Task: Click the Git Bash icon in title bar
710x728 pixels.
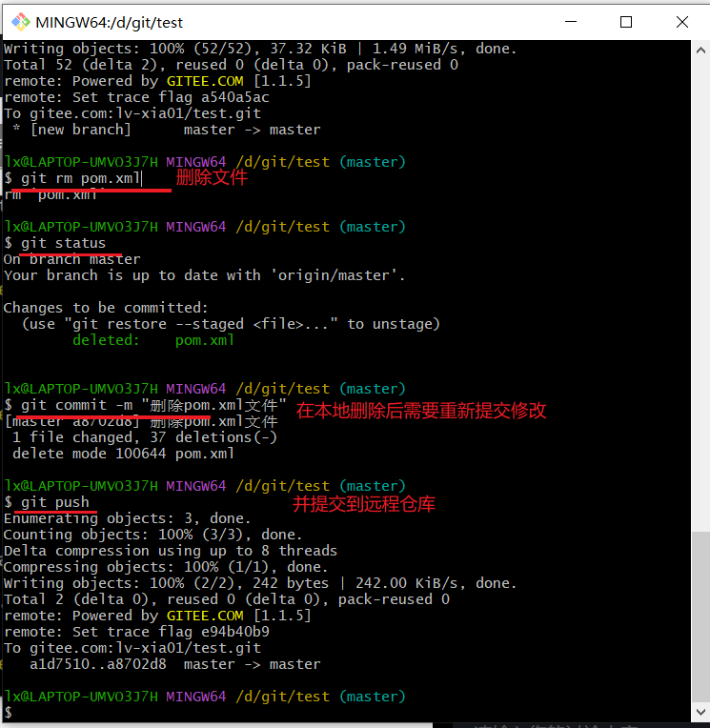Action: [20, 22]
